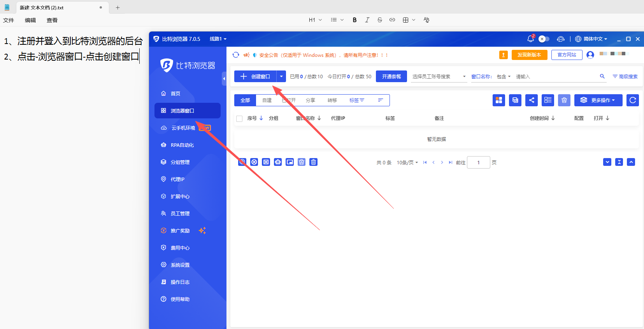Select the 转移 tab
The image size is (644, 329).
tap(332, 100)
